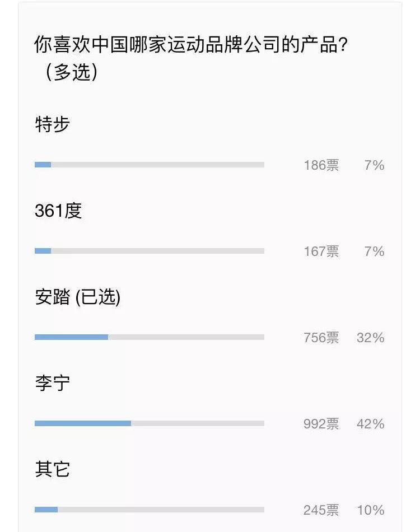
Task: Click the 756票 vote count
Action: 321,338
